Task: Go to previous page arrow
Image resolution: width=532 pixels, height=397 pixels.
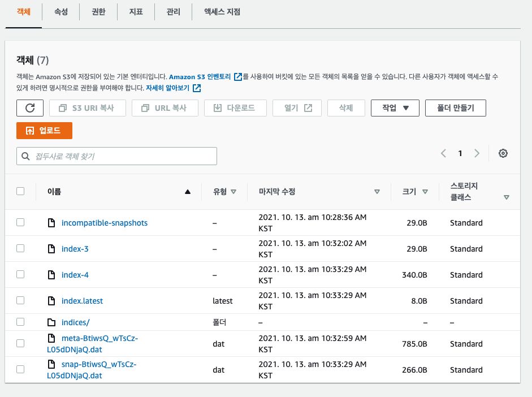Action: pos(443,153)
